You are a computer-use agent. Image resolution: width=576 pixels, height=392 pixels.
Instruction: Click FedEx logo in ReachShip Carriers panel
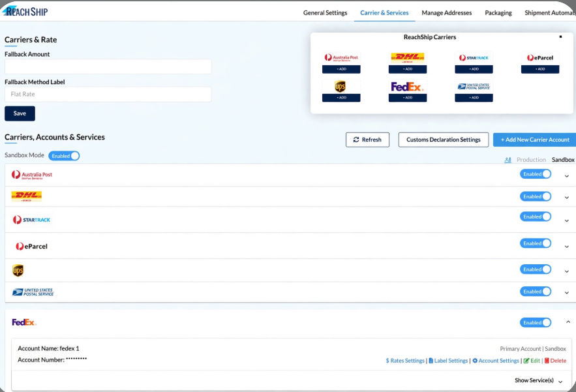click(407, 87)
